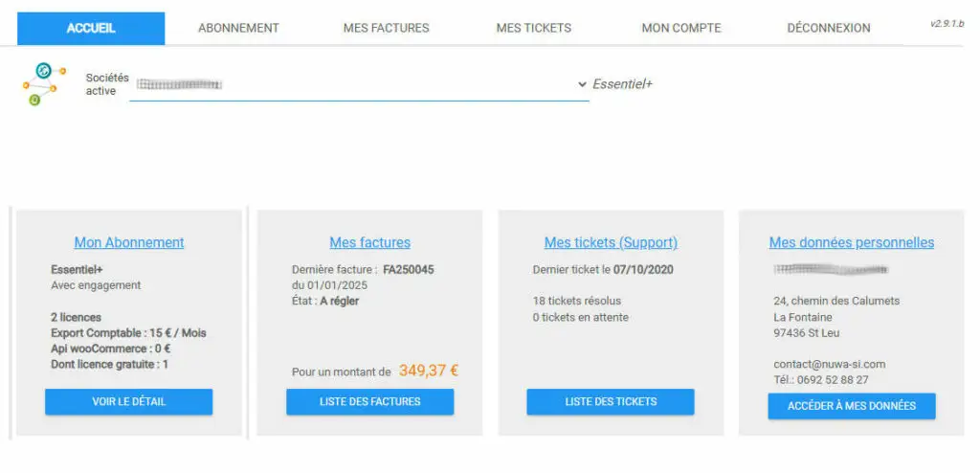Open the MON COMPTE tab
Viewport: 980px width, 473px height.
tap(681, 28)
